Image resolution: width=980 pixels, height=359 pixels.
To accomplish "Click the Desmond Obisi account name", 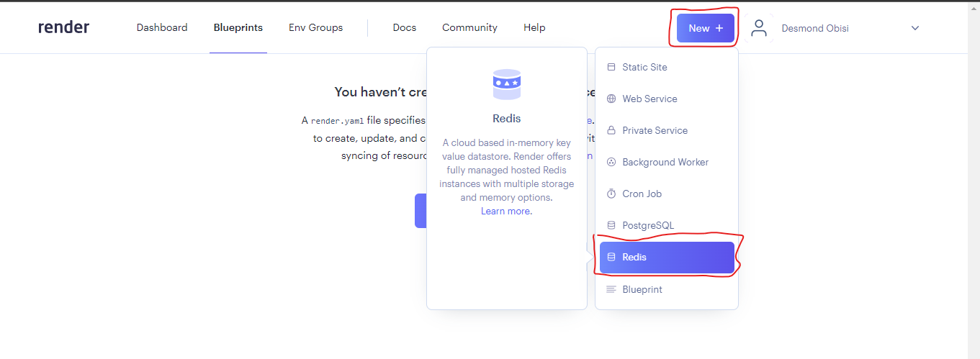I will (815, 28).
